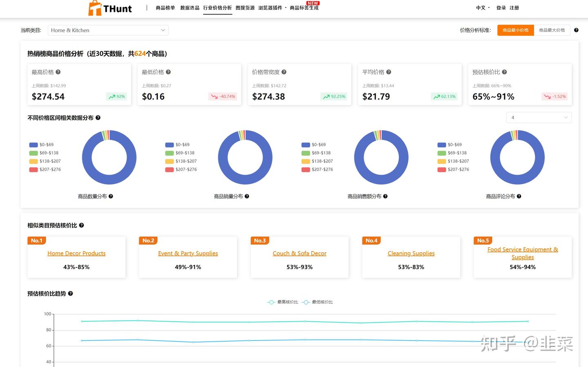Viewport: 588px width, 367px height.
Task: Open the price range count dropdown showing 4
Action: click(539, 118)
